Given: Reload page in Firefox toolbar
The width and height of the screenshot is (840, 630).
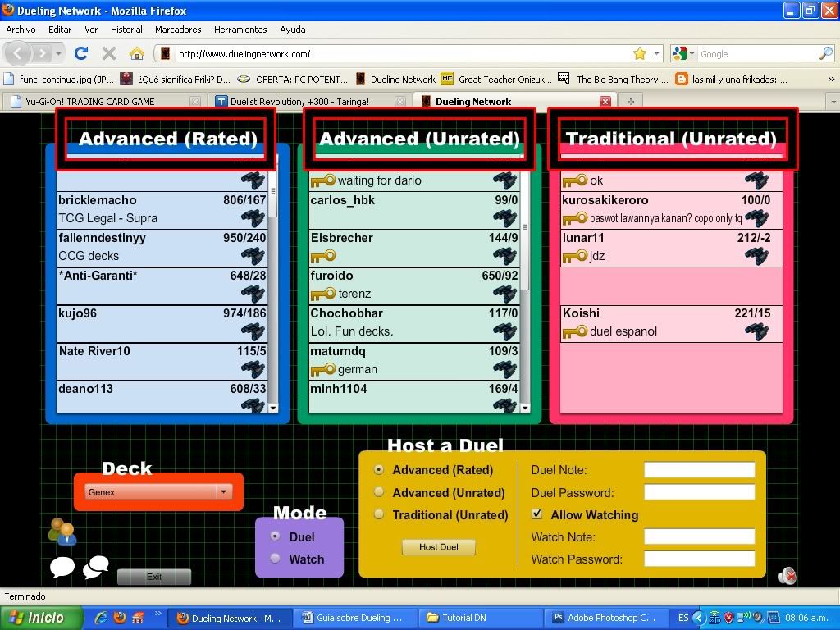Looking at the screenshot, I should pos(81,53).
